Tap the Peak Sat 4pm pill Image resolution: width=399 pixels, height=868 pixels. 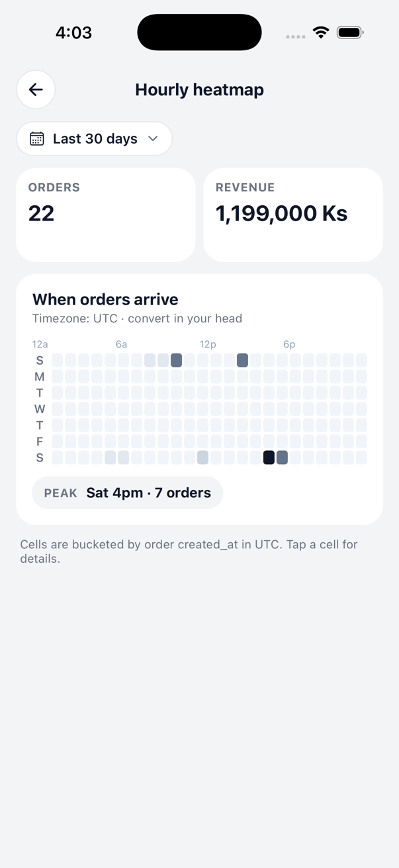point(128,493)
